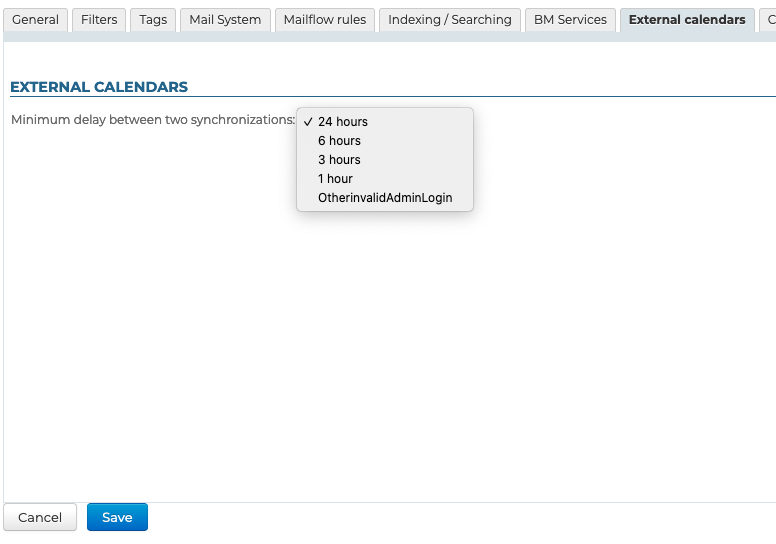776x544 pixels.
Task: Show the Mailflow rules tab
Action: [324, 20]
